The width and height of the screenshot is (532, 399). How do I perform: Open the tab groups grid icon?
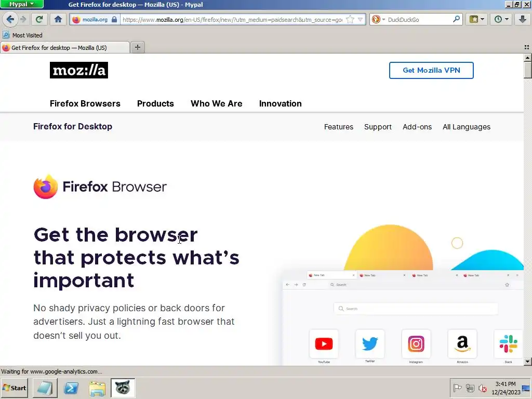(527, 47)
